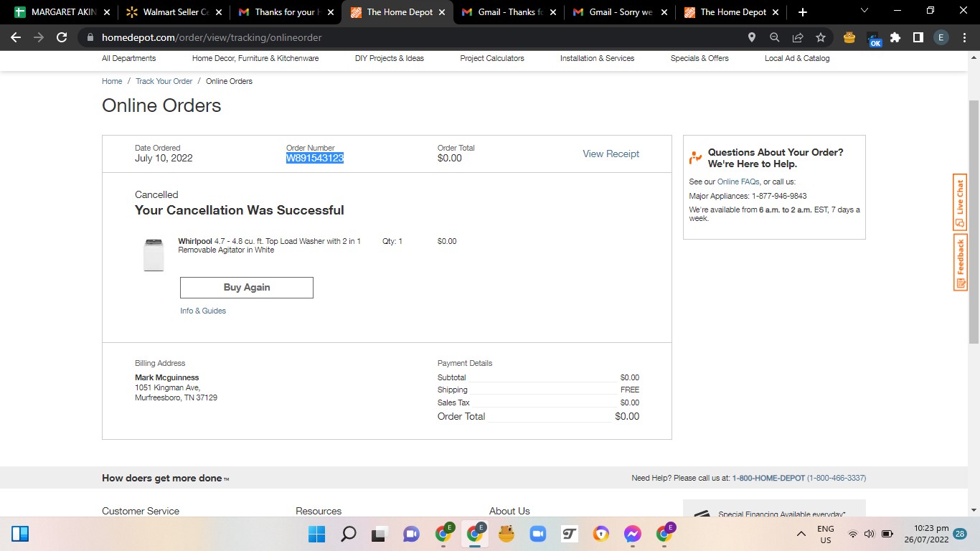Switch to the 'Gmail - Thanks' tab
The image size is (980, 551).
509,12
